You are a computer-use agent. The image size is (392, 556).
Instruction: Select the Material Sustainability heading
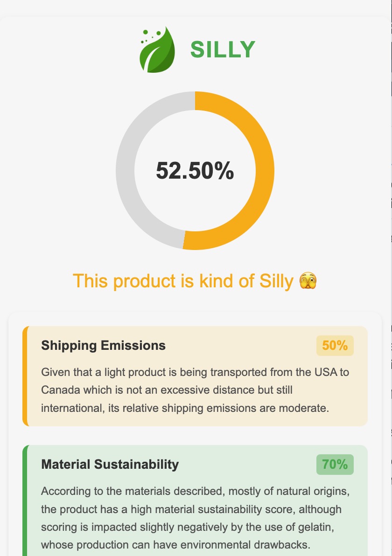[110, 465]
